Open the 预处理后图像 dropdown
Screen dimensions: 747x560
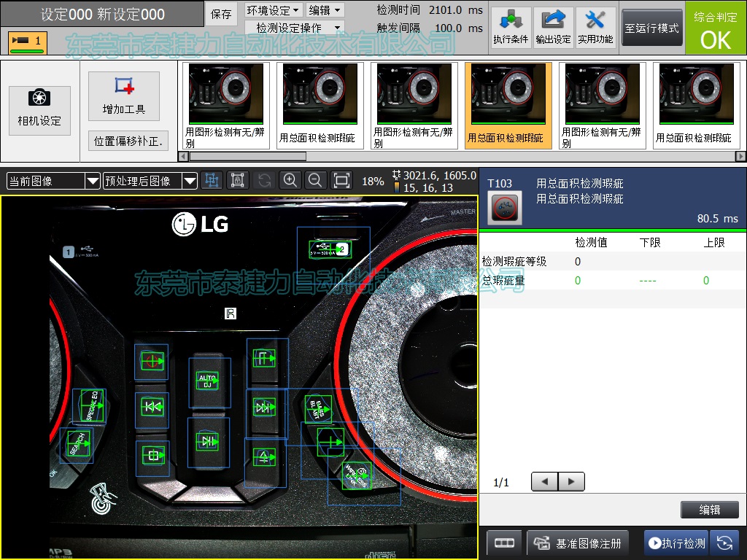(x=150, y=181)
